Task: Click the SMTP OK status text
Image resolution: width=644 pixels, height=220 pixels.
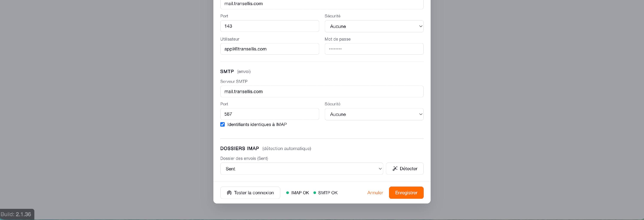Action: coord(328,193)
